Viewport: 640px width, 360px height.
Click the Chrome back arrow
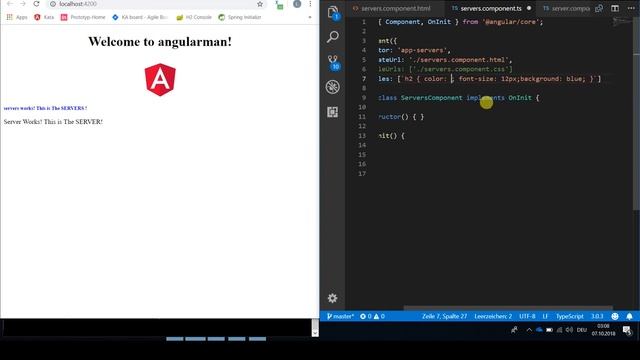(x=10, y=4)
